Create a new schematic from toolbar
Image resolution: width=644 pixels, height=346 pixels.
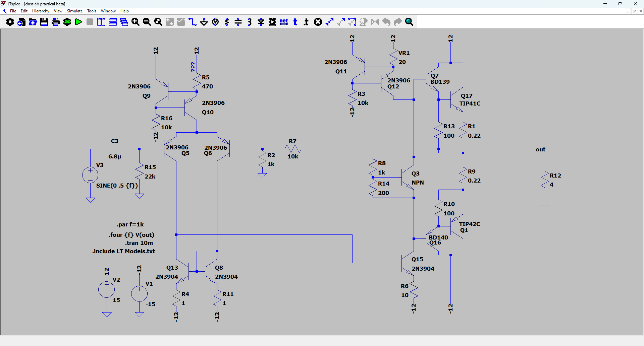21,22
